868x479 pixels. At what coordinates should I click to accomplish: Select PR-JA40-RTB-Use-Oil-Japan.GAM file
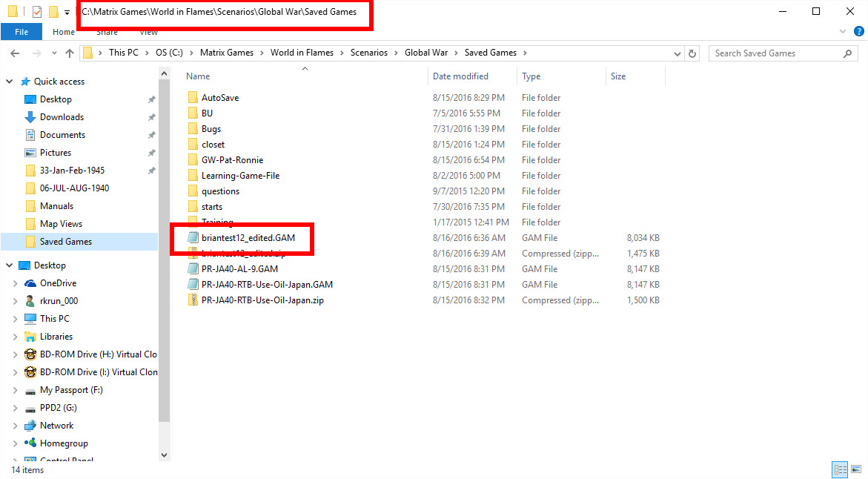point(267,284)
